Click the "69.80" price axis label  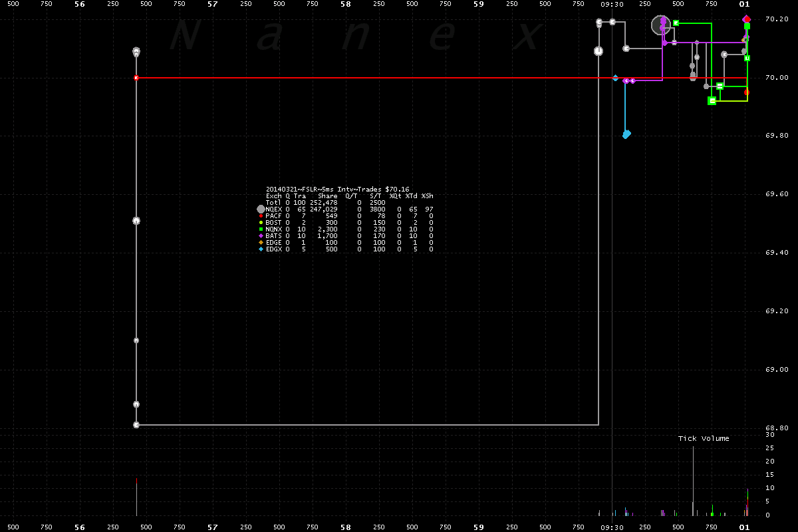click(x=775, y=136)
